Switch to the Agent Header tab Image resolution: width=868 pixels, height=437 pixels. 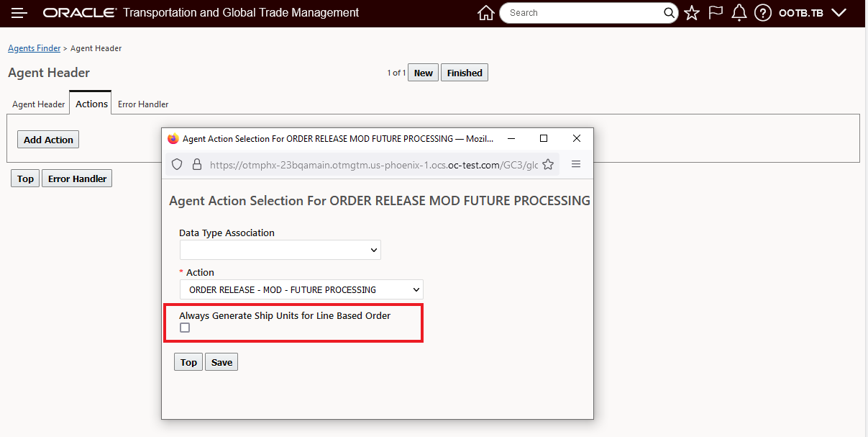tap(39, 104)
